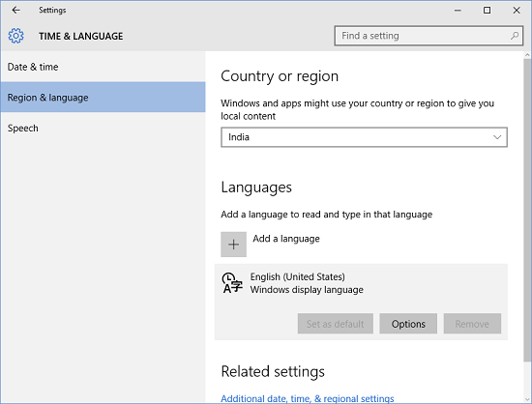
Task: Click the Related settings heading
Action: (273, 371)
